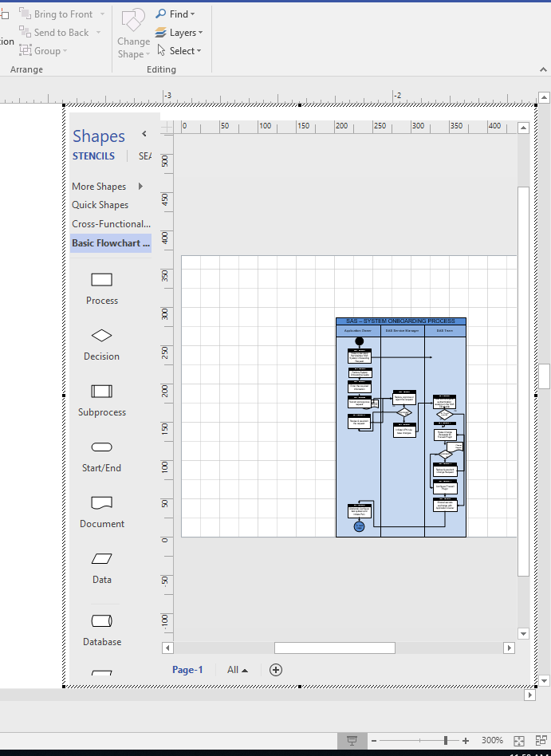This screenshot has height=756, width=551.
Task: Click Send to Back icon in Arrange group
Action: click(25, 32)
